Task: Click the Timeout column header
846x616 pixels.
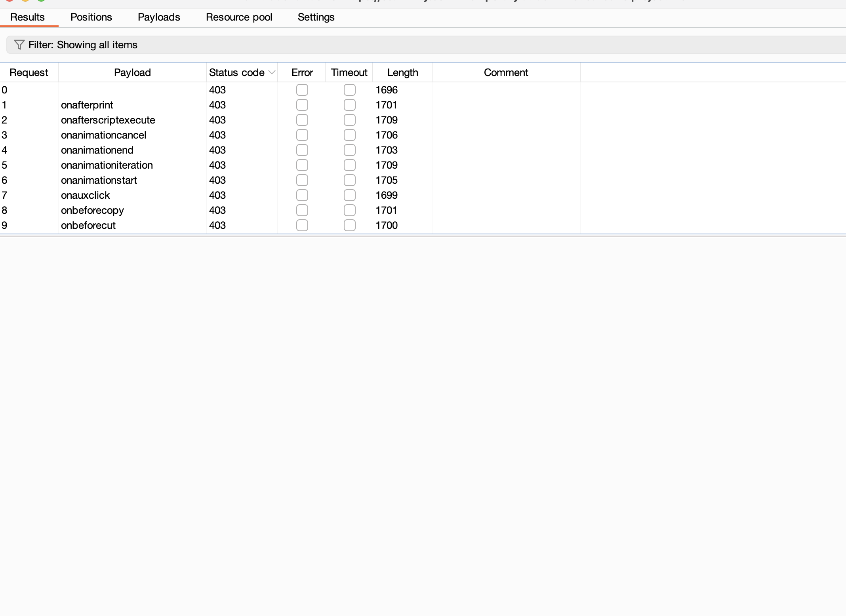Action: 349,72
